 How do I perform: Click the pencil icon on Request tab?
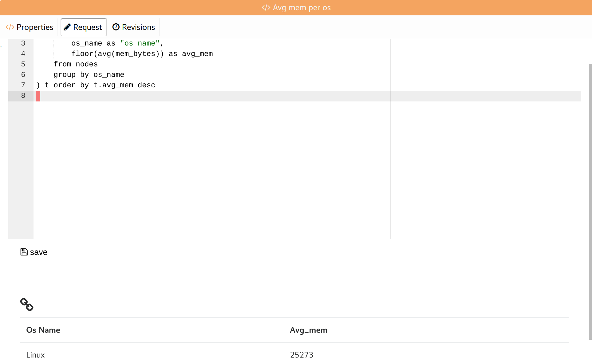coord(67,27)
